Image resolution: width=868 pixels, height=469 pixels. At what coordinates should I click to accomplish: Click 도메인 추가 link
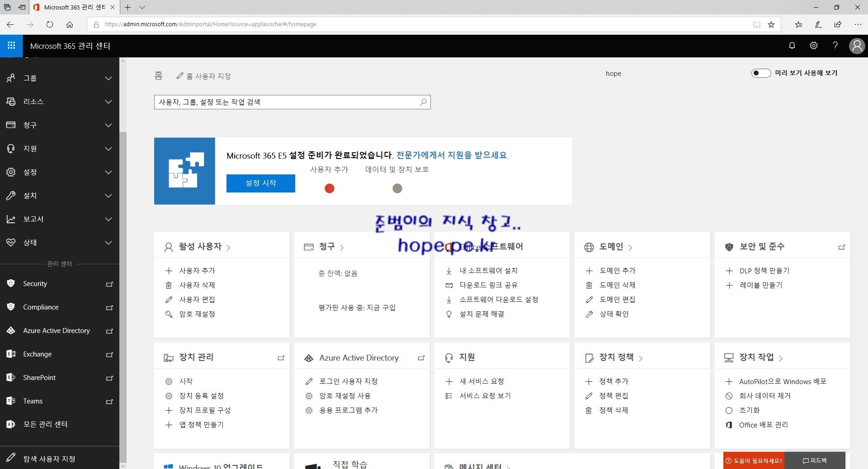[618, 271]
